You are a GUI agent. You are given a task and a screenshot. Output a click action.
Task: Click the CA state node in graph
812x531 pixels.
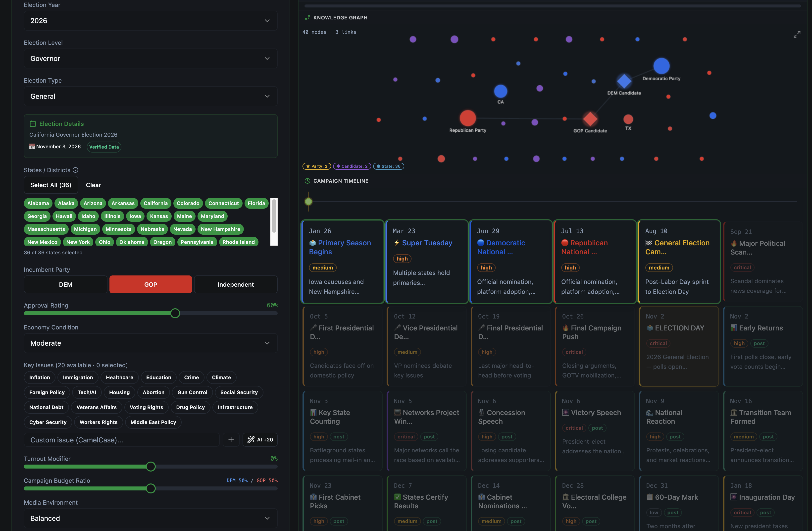tap(501, 91)
